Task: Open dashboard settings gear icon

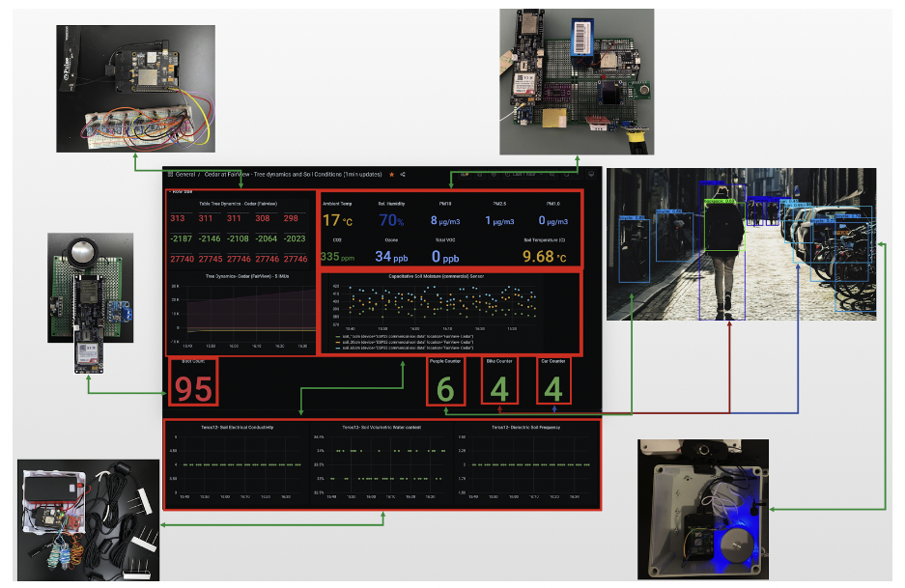Action: (x=494, y=174)
